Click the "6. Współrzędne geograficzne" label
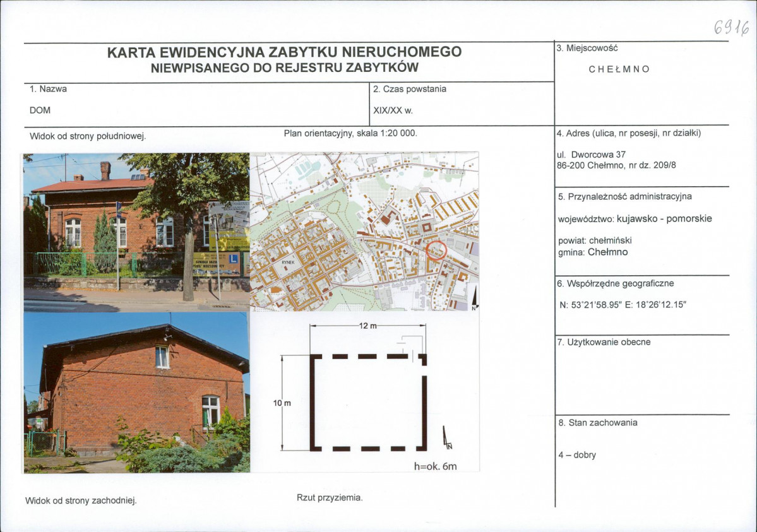This screenshot has height=532, width=757. (x=615, y=284)
